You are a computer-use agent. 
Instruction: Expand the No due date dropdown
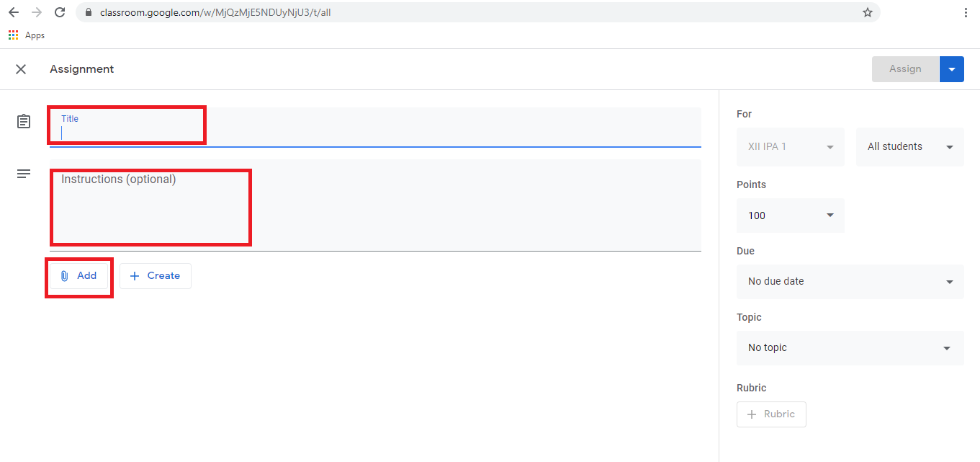(x=850, y=281)
